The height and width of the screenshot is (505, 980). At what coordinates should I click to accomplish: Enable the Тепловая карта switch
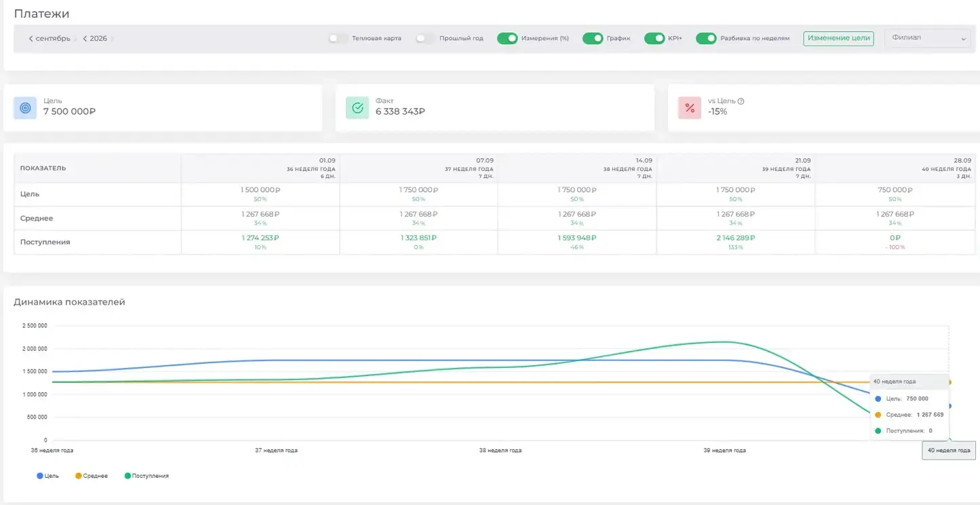[x=338, y=39]
